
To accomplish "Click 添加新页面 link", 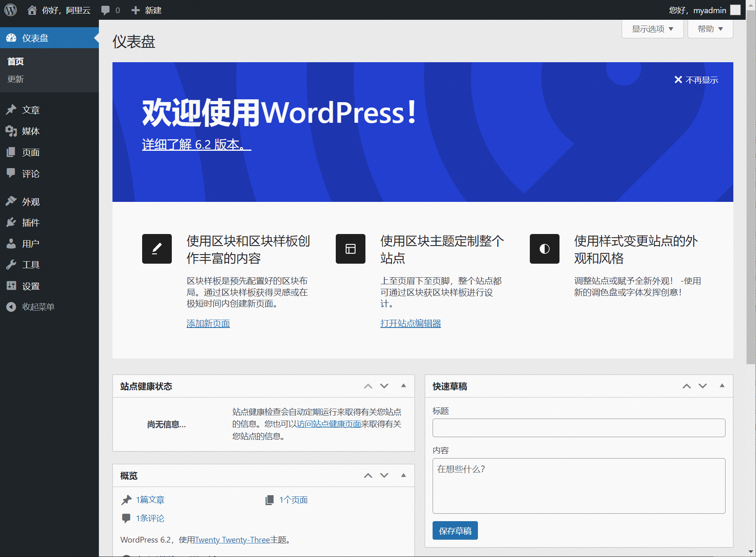I will [208, 323].
